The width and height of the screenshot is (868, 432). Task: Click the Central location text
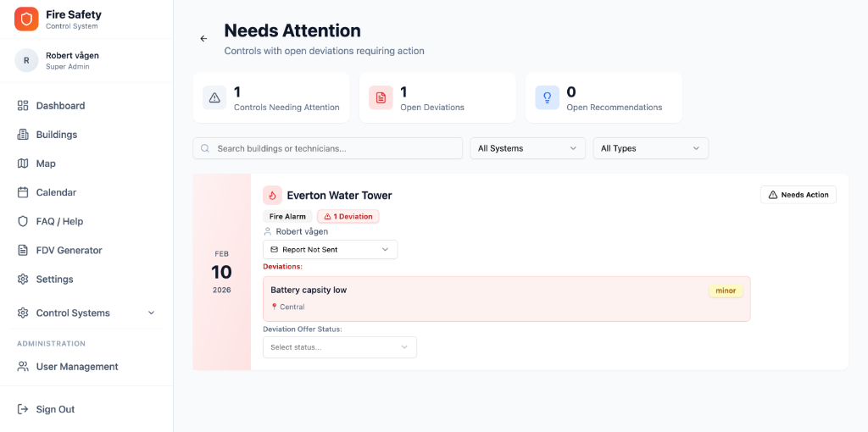[292, 307]
